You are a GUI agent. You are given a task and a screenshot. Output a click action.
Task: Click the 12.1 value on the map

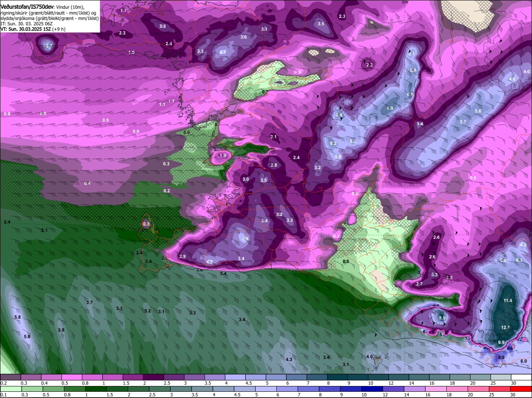pyautogui.click(x=505, y=327)
